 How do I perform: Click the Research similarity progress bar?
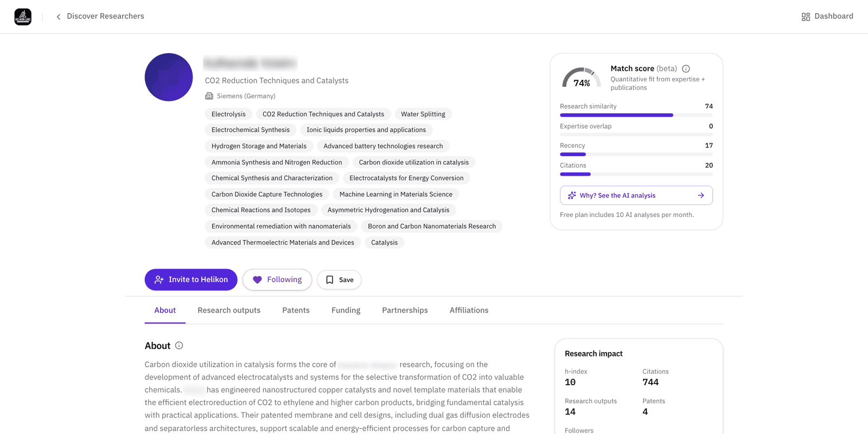point(636,115)
